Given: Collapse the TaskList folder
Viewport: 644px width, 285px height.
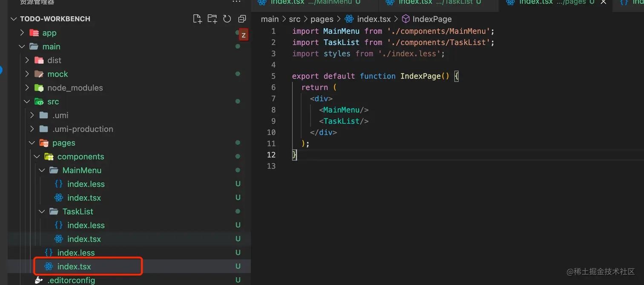Looking at the screenshot, I should click(x=42, y=212).
